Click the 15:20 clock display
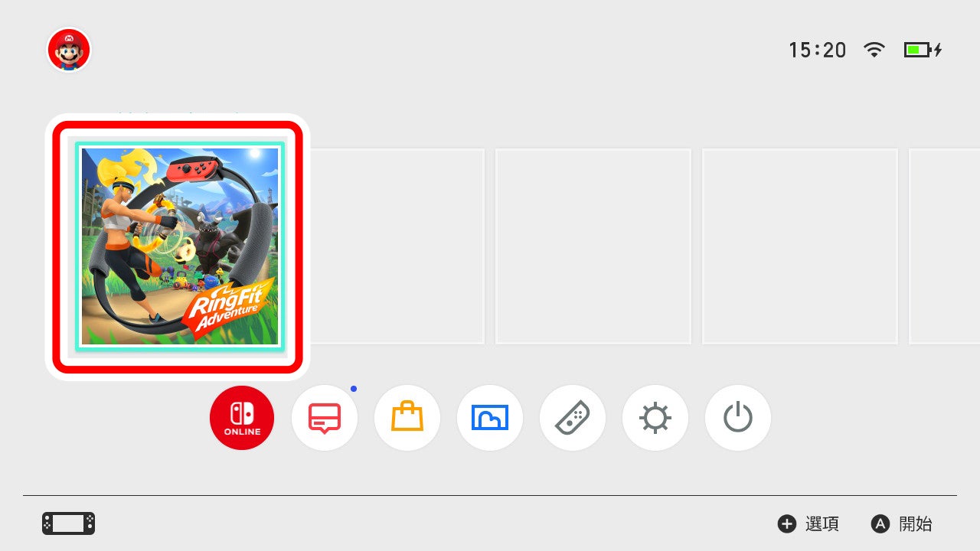 click(x=818, y=51)
